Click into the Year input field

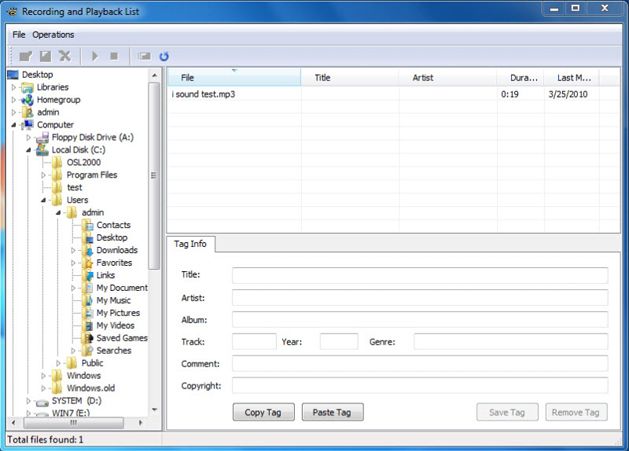pos(339,342)
